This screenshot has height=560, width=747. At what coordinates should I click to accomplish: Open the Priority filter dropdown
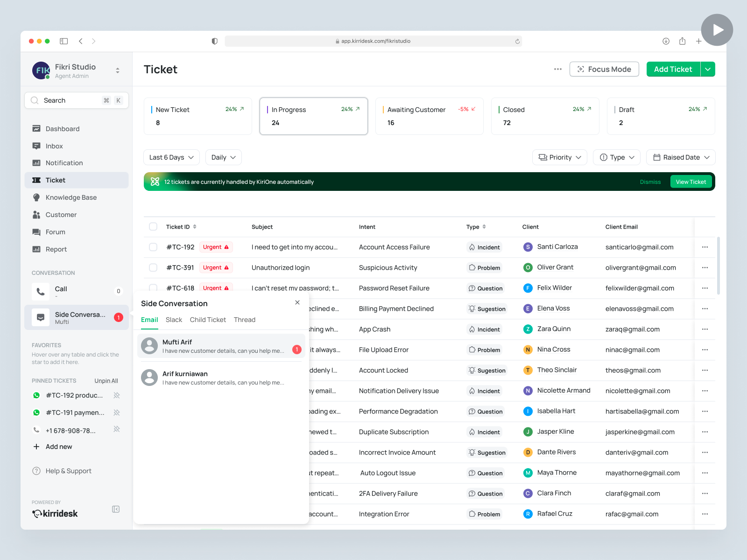560,157
